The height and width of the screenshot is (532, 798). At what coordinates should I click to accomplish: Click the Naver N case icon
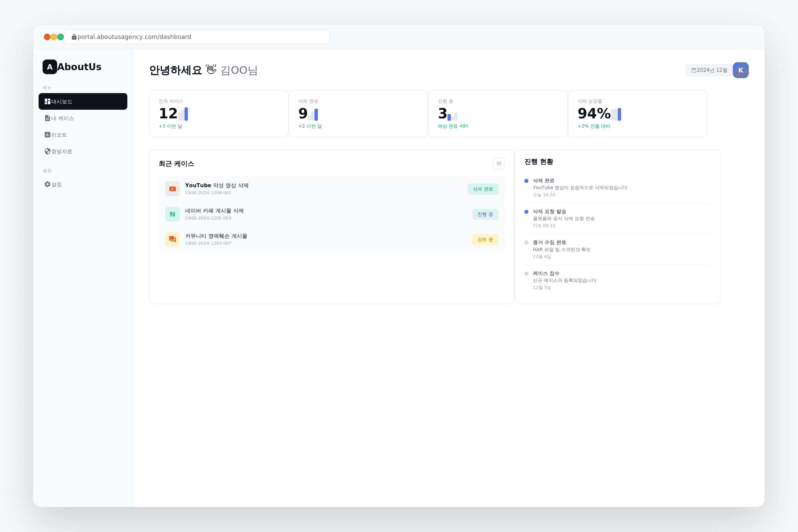[172, 214]
